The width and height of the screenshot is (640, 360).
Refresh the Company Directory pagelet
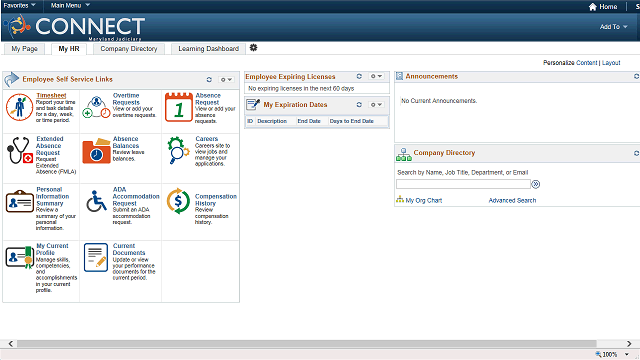pos(636,153)
